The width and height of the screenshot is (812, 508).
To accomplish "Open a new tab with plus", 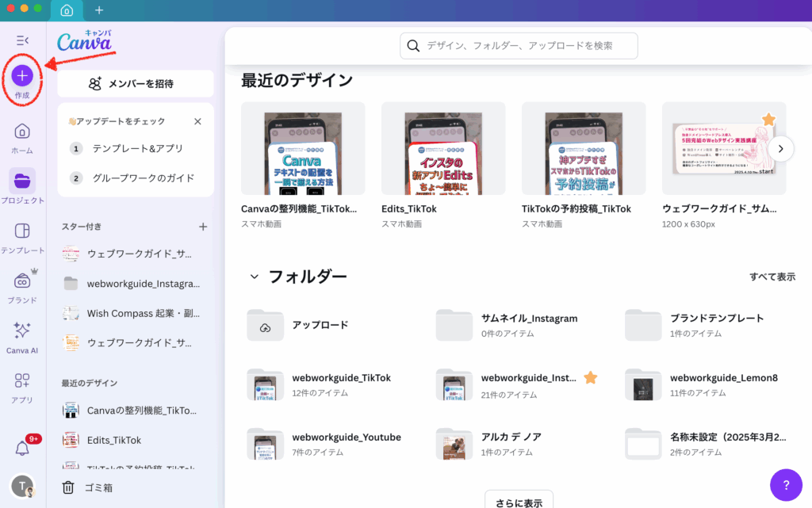I will click(99, 10).
